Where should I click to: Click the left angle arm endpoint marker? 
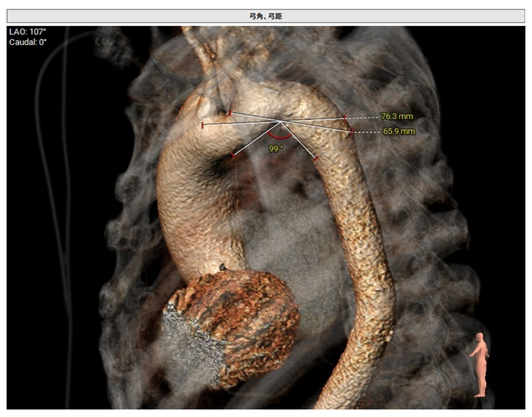pos(233,156)
